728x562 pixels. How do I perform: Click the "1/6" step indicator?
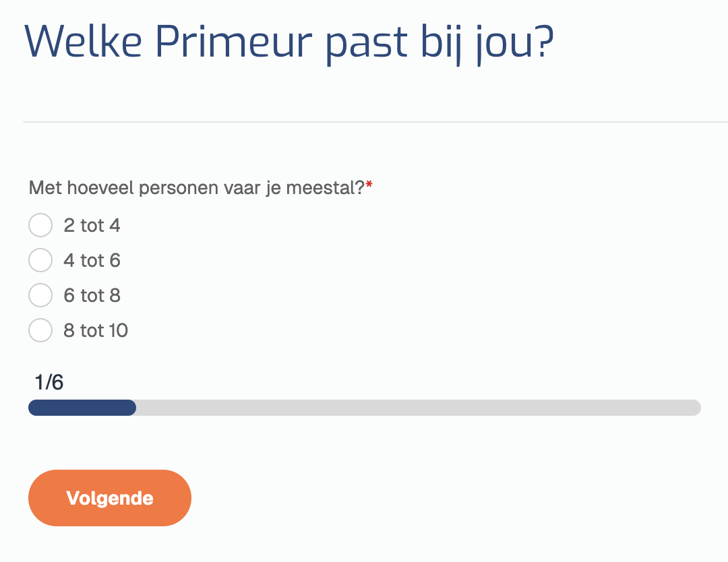pyautogui.click(x=49, y=383)
